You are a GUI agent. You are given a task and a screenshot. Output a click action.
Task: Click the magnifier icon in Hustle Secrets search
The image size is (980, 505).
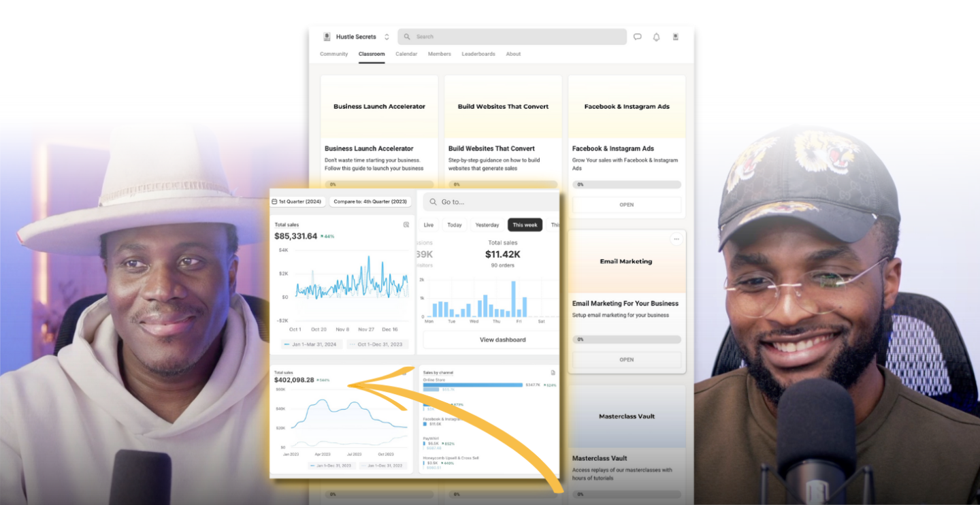point(407,37)
